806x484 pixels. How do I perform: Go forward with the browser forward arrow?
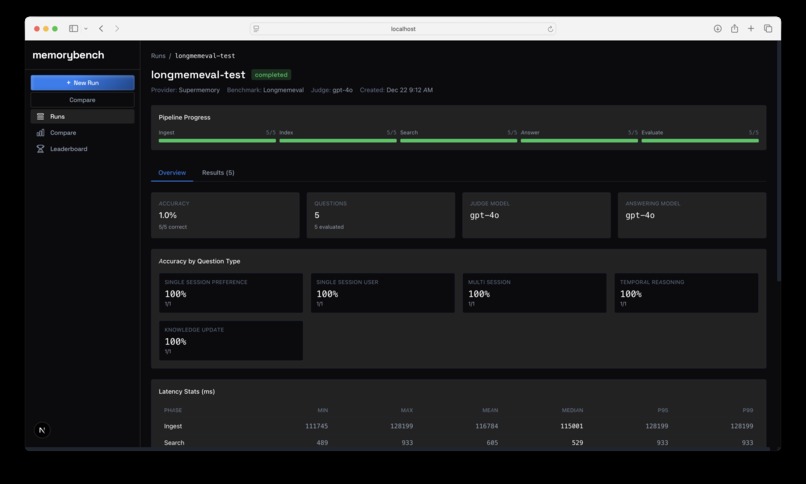pos(117,29)
